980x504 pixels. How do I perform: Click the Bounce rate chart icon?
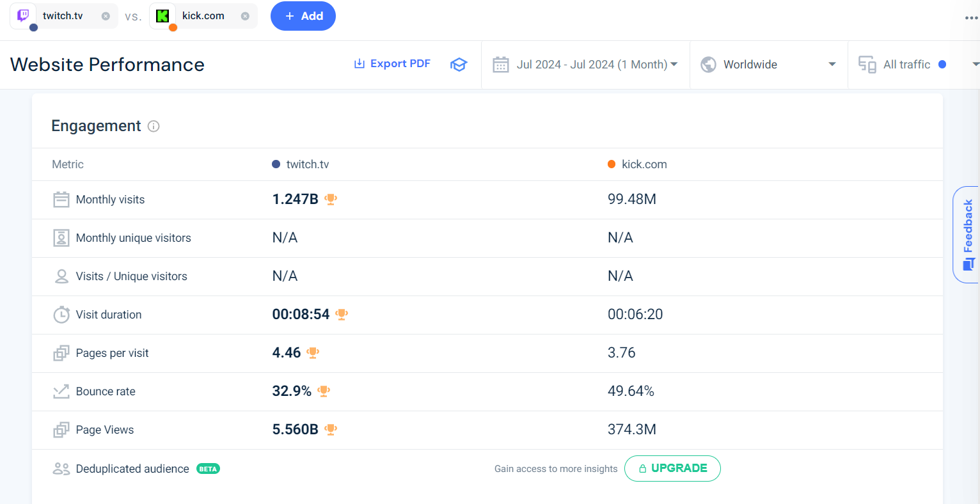[x=61, y=391]
